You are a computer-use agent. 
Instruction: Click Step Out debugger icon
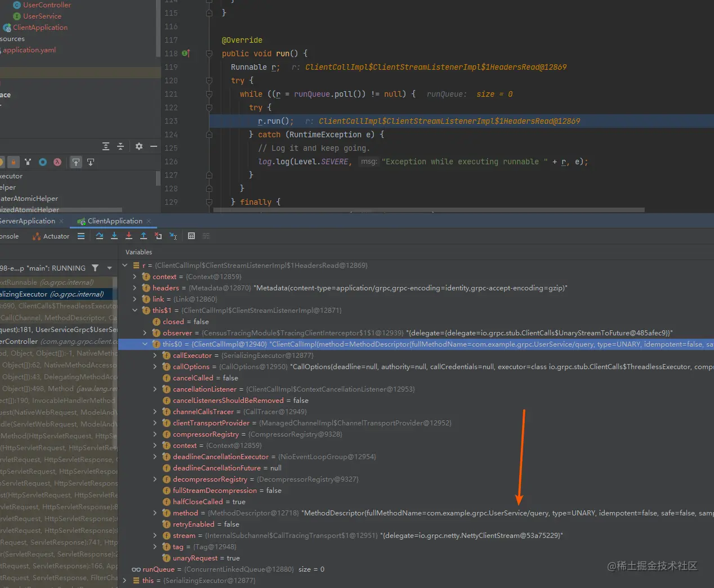pos(144,236)
